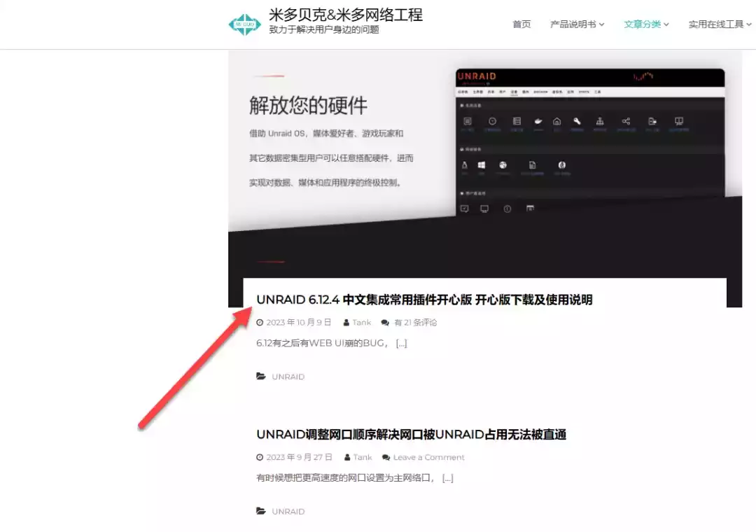Select the excerpt 有时候想把更高速度的网口设置为主网络口

pyautogui.click(x=345, y=478)
